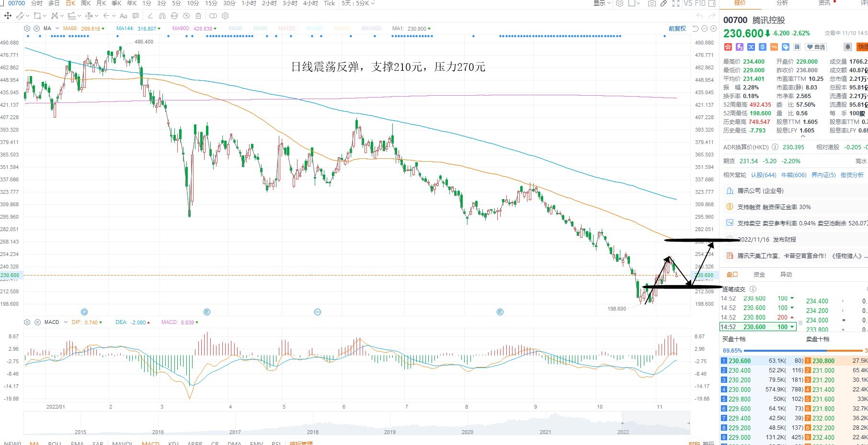Open 牛熊(606) CBBC link
Image resolution: width=868 pixels, height=445 pixels.
tap(794, 175)
